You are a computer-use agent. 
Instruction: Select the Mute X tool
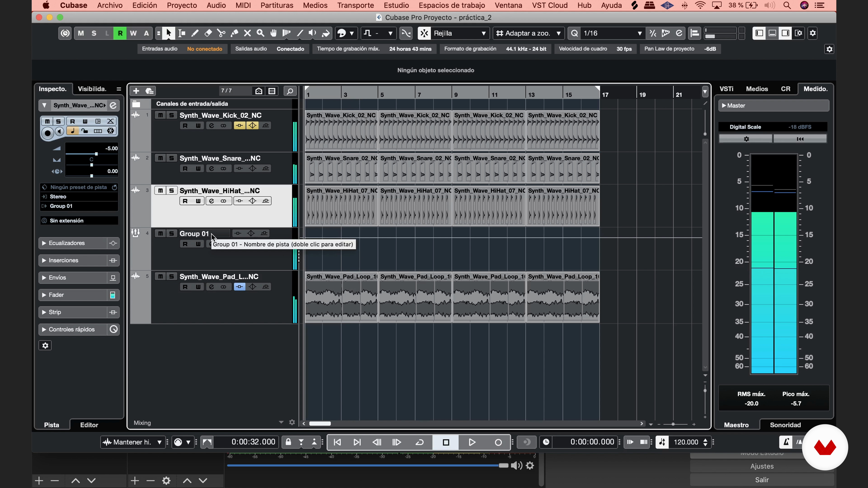247,33
